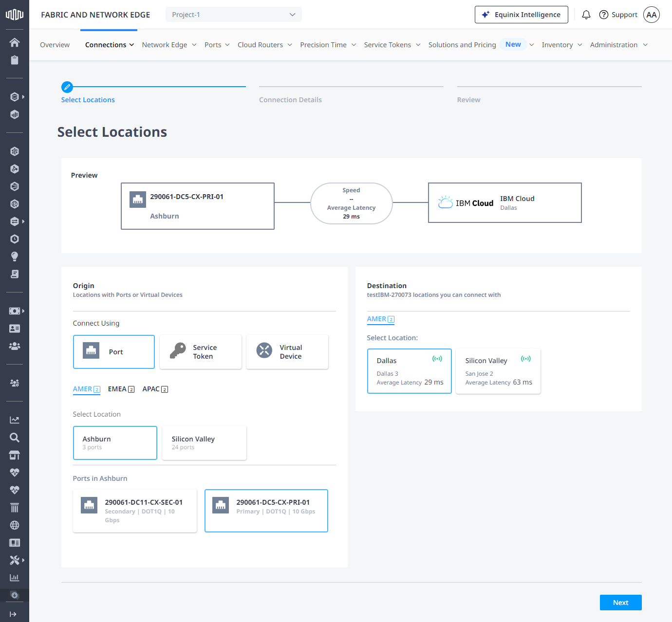The height and width of the screenshot is (622, 672).
Task: Open the spider-web hexagon sidebar icon
Action: click(15, 151)
